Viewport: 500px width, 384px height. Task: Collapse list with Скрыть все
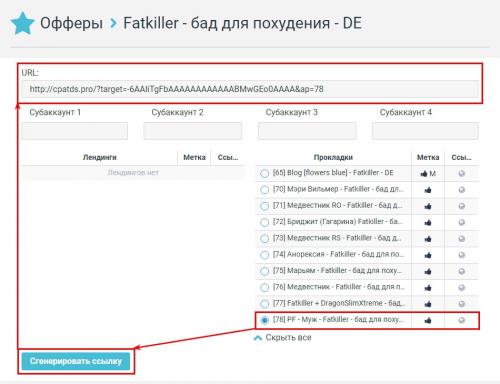(283, 338)
